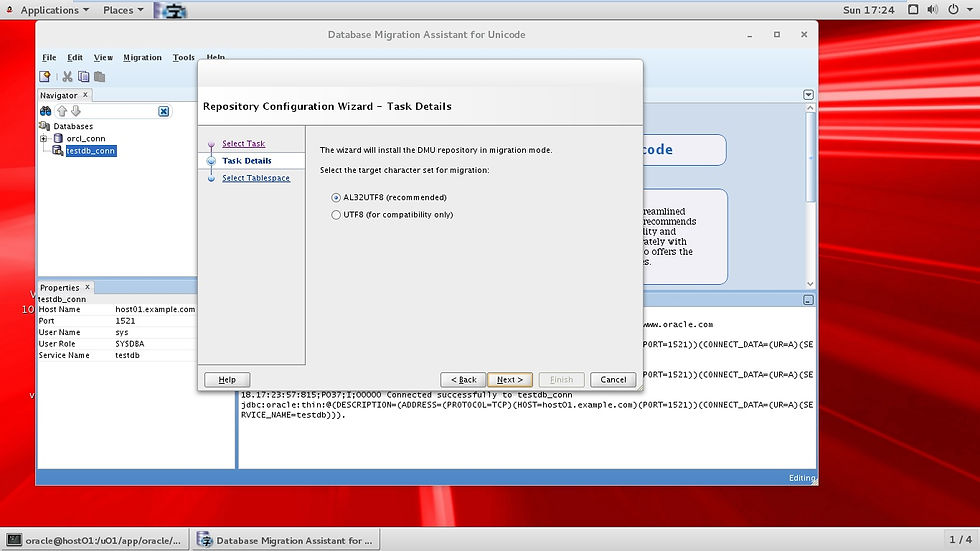980x551 pixels.
Task: Select the Databases root node
Action: [73, 126]
